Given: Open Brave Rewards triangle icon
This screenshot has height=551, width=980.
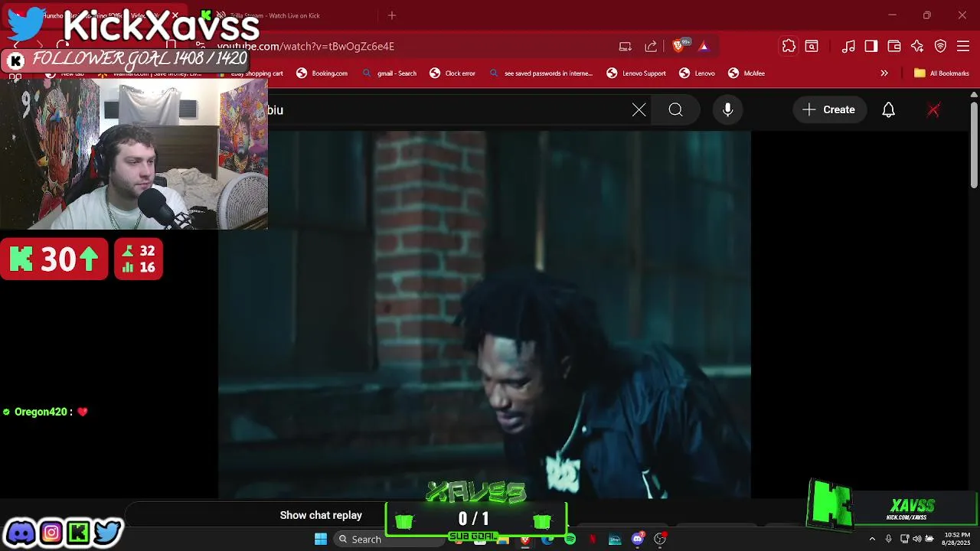Looking at the screenshot, I should 704,46.
